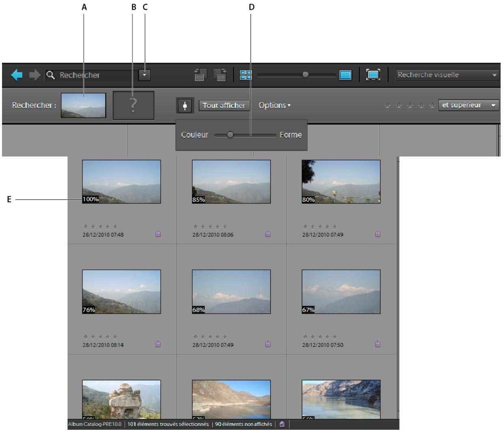
Task: Rate the 08:06 photo one star
Action: [x=196, y=227]
